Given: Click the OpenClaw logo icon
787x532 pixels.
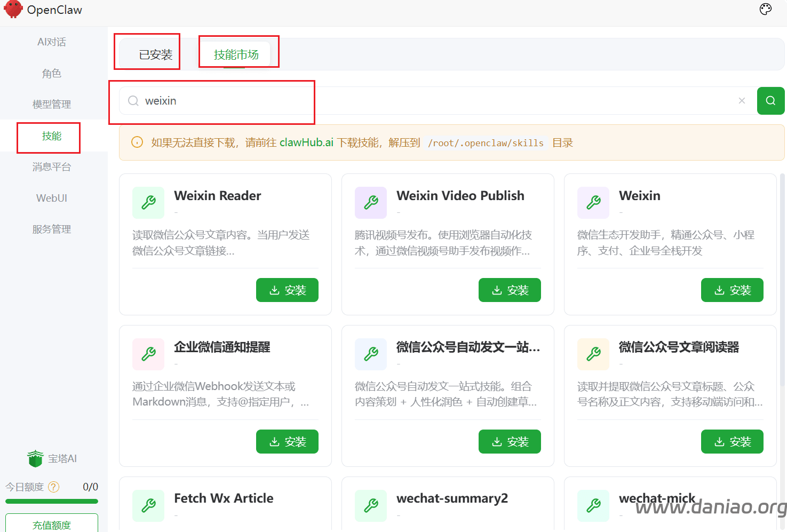Looking at the screenshot, I should coord(13,10).
